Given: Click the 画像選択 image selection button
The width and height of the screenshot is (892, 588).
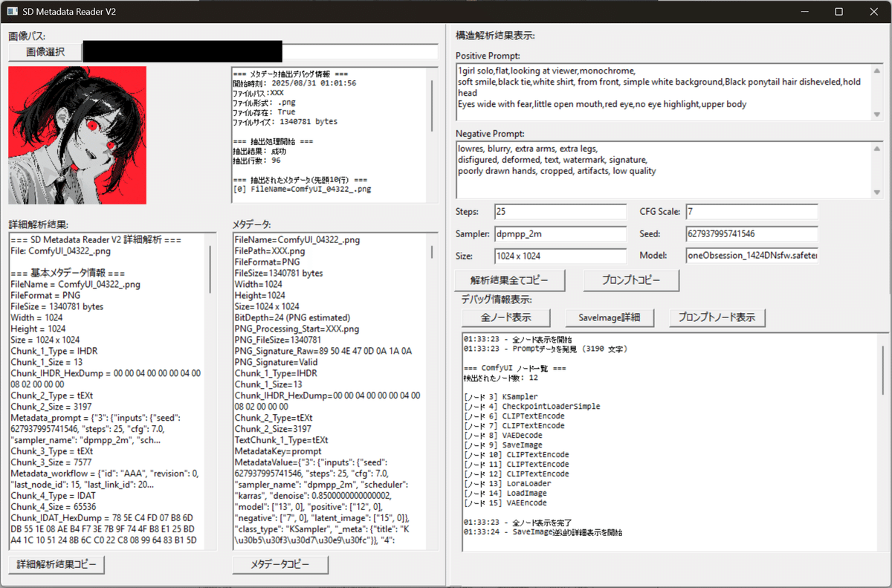Looking at the screenshot, I should coord(45,51).
